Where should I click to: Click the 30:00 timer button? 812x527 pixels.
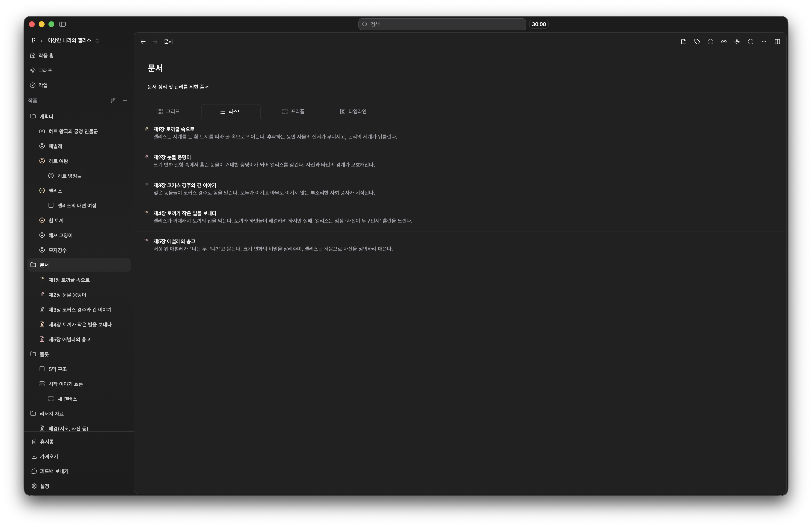click(x=538, y=24)
